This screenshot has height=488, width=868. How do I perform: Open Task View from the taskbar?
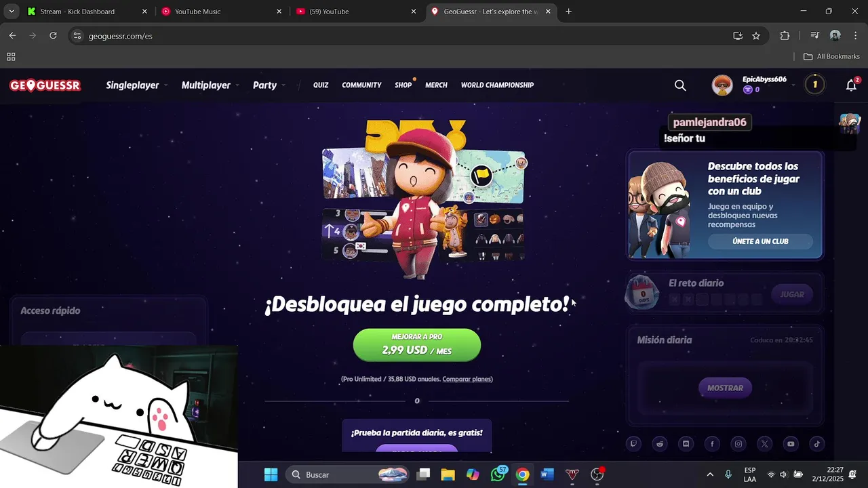[423, 474]
